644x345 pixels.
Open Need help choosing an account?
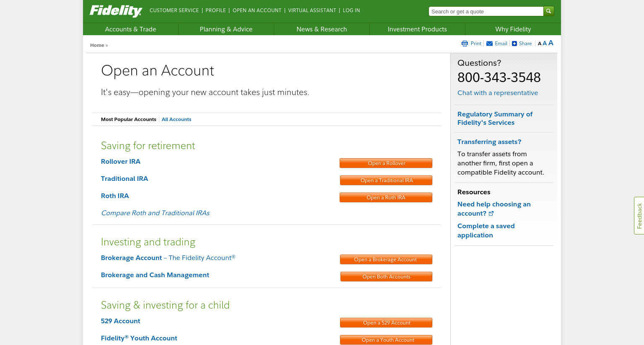494,209
